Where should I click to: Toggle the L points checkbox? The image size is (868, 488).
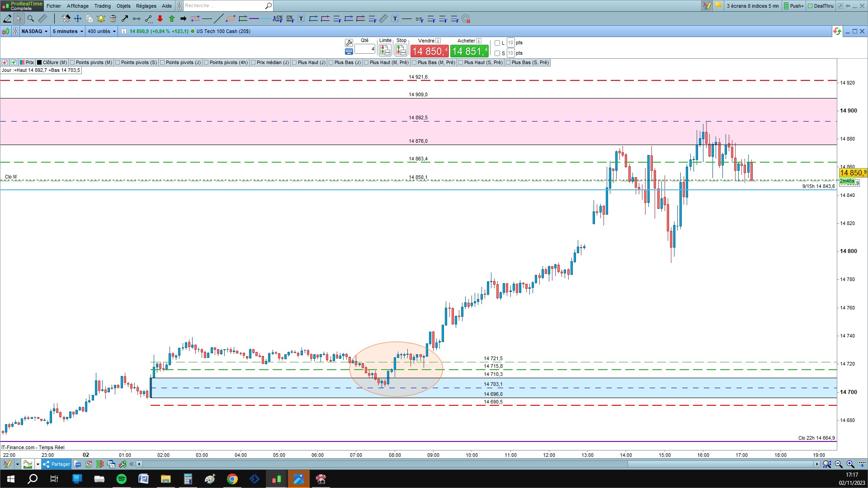pyautogui.click(x=497, y=43)
